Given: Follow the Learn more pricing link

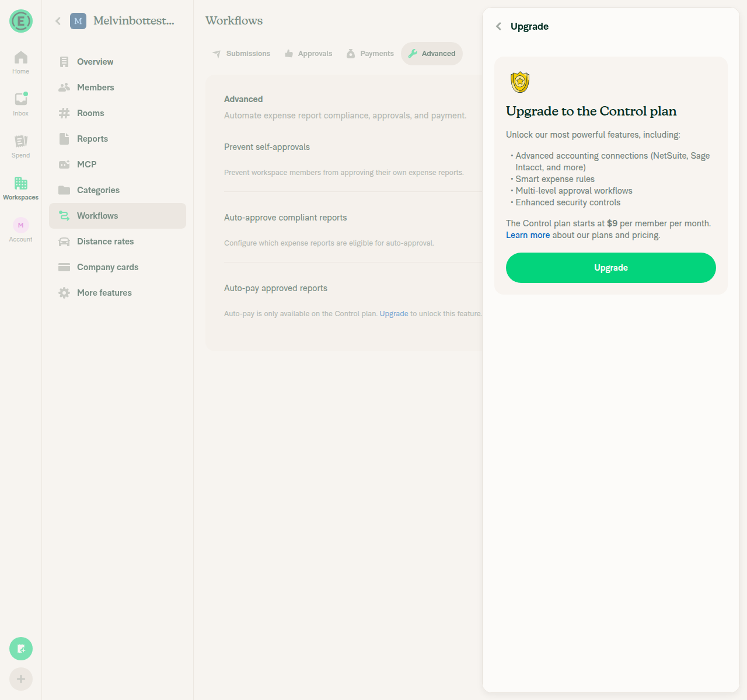Looking at the screenshot, I should (528, 235).
